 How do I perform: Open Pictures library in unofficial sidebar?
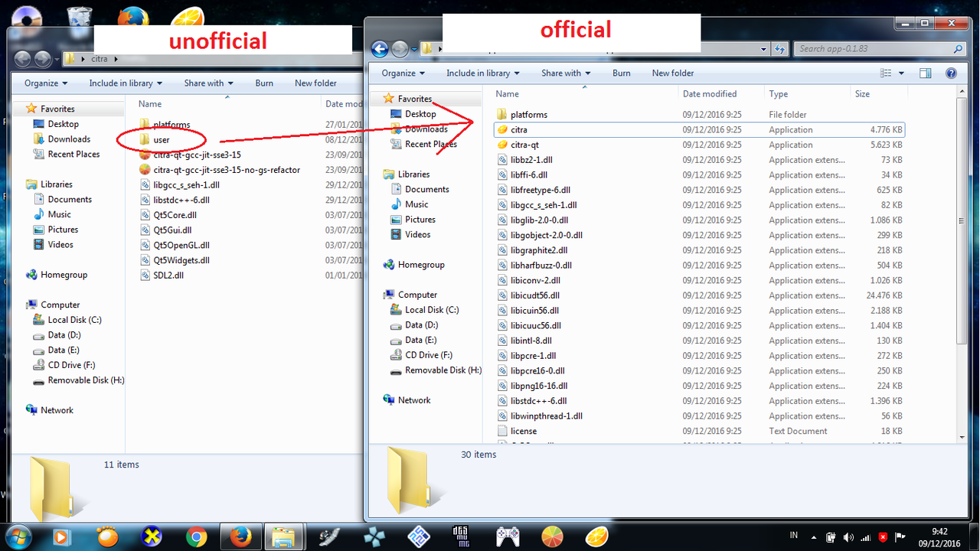click(56, 230)
